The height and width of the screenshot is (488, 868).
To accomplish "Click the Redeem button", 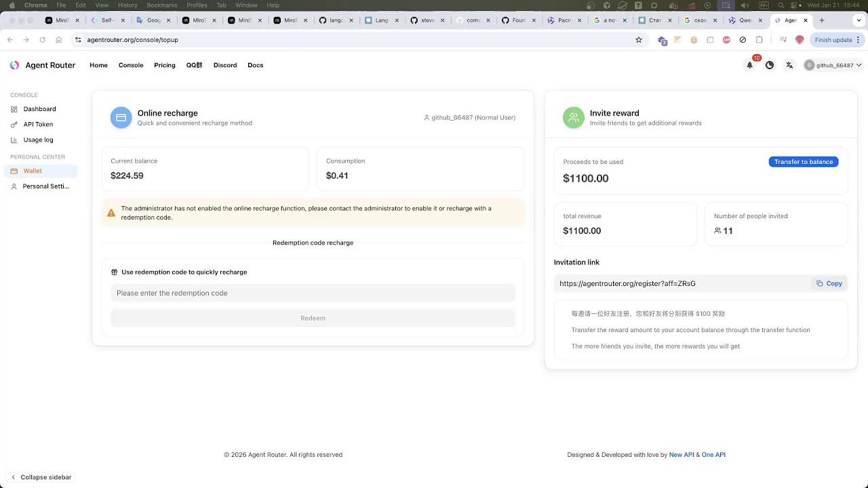I will point(313,318).
